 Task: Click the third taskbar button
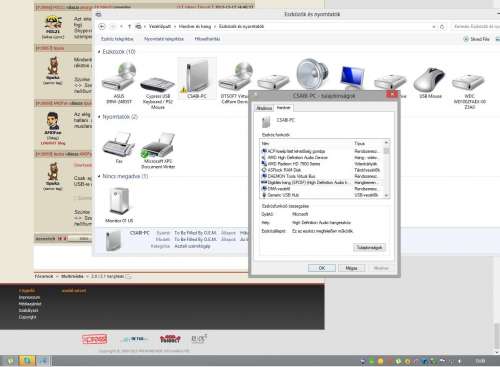43,360
